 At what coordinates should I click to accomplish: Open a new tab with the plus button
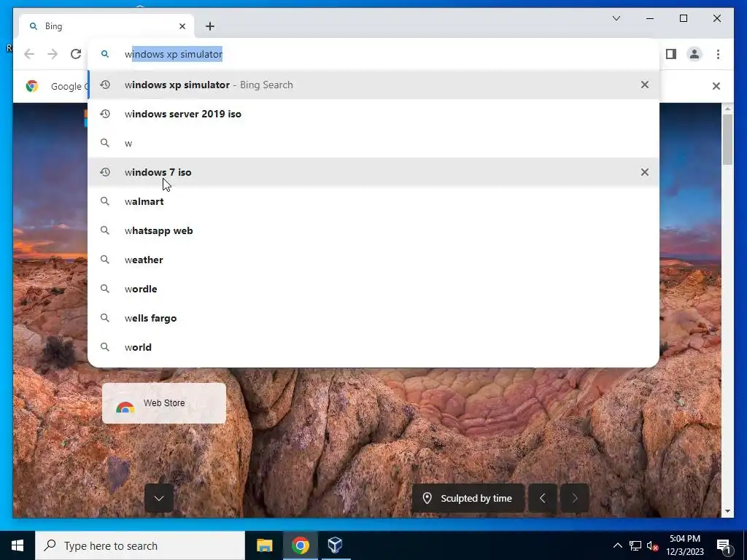210,26
